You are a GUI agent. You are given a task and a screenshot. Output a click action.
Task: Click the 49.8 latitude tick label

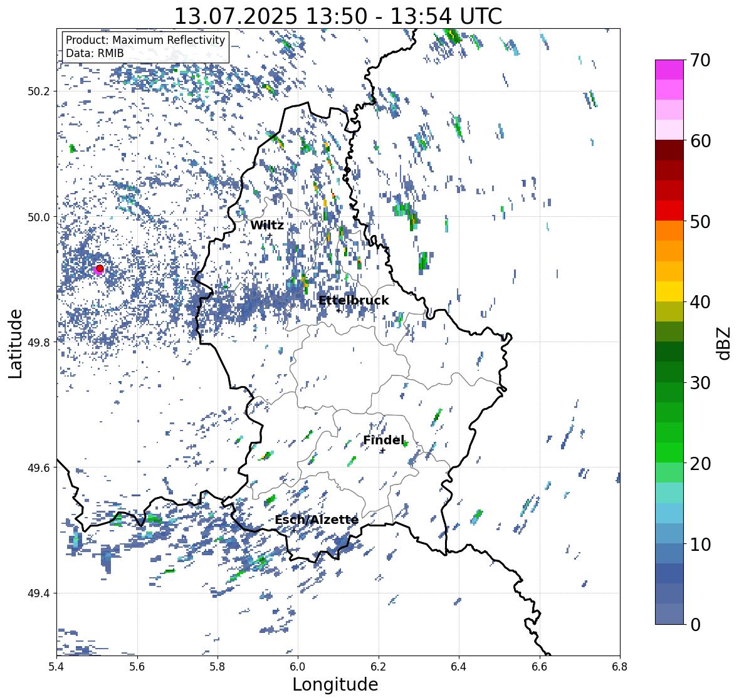click(39, 342)
